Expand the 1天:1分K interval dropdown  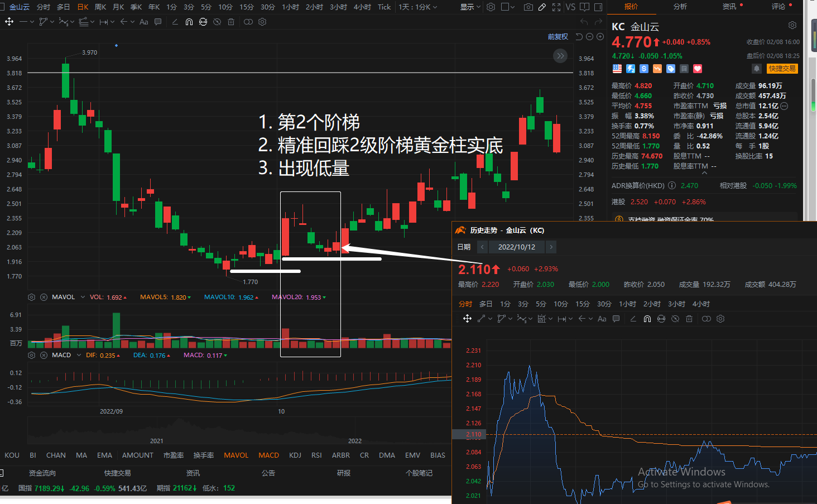pos(418,7)
